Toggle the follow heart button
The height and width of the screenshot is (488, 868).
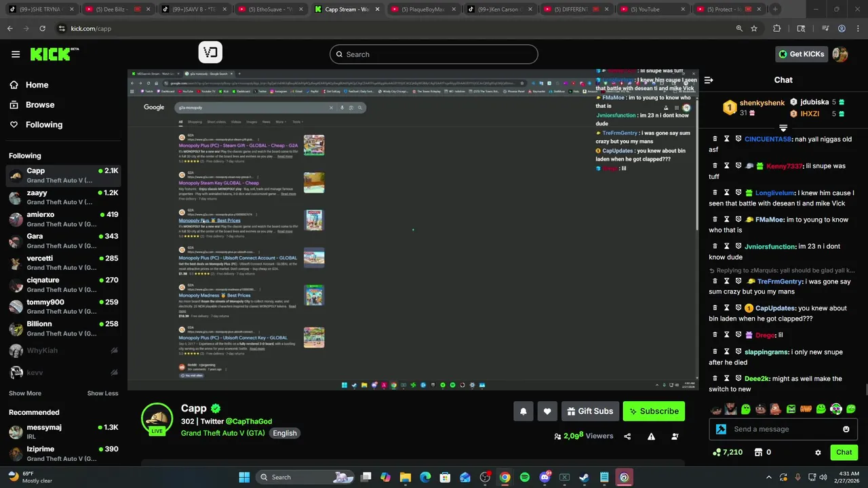pos(547,411)
